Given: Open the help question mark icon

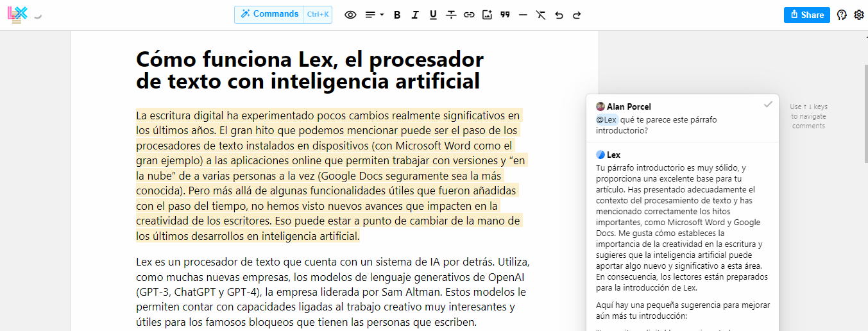Looking at the screenshot, I should [842, 15].
